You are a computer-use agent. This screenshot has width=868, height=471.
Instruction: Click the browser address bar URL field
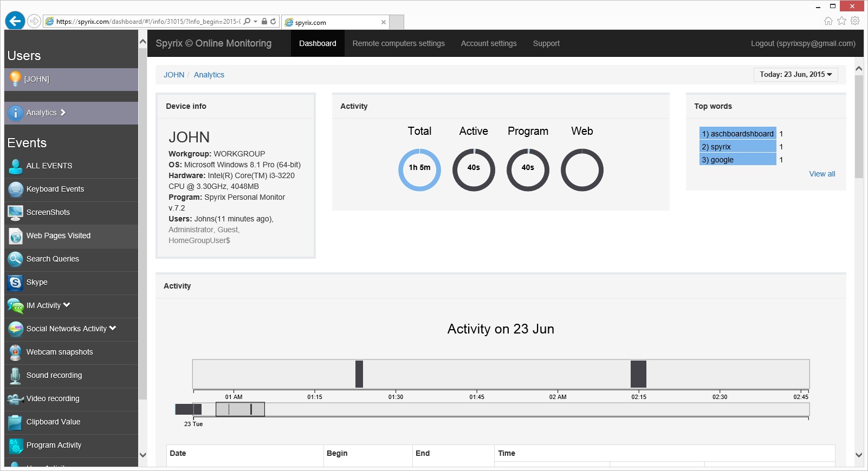pyautogui.click(x=148, y=22)
